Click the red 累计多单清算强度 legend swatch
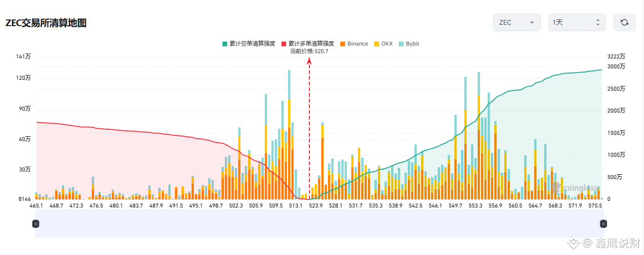 coord(284,44)
